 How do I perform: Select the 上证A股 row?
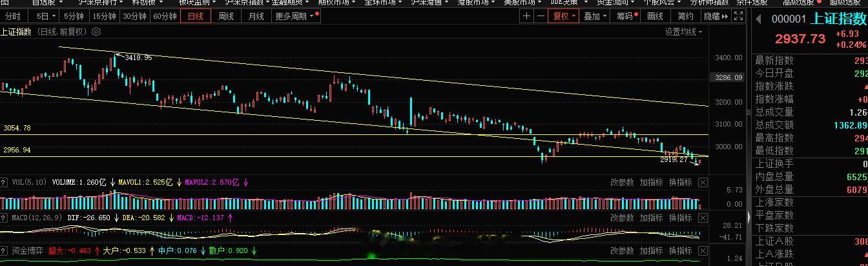pos(811,241)
